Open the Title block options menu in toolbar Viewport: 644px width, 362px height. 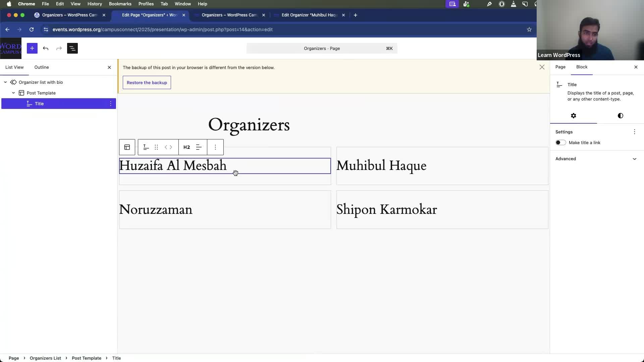[x=215, y=147]
